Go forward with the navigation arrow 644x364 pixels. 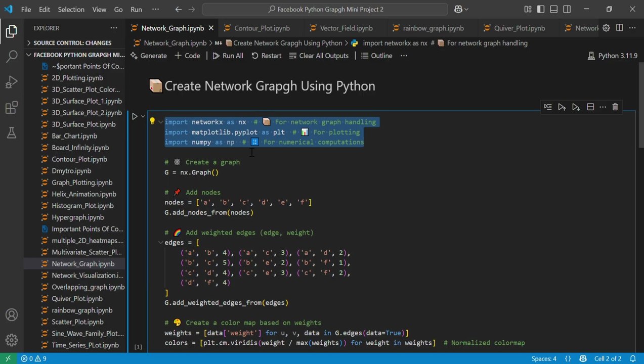[192, 9]
